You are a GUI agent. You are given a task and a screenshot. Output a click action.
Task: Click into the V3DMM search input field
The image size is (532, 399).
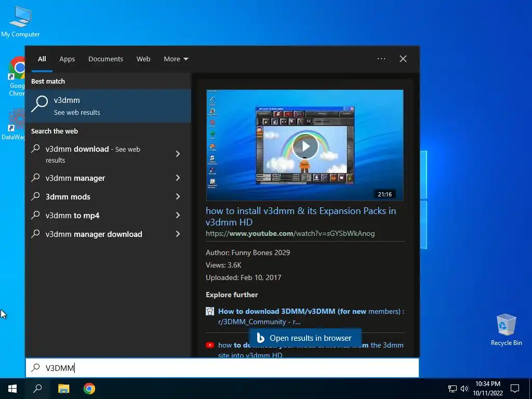coord(222,368)
